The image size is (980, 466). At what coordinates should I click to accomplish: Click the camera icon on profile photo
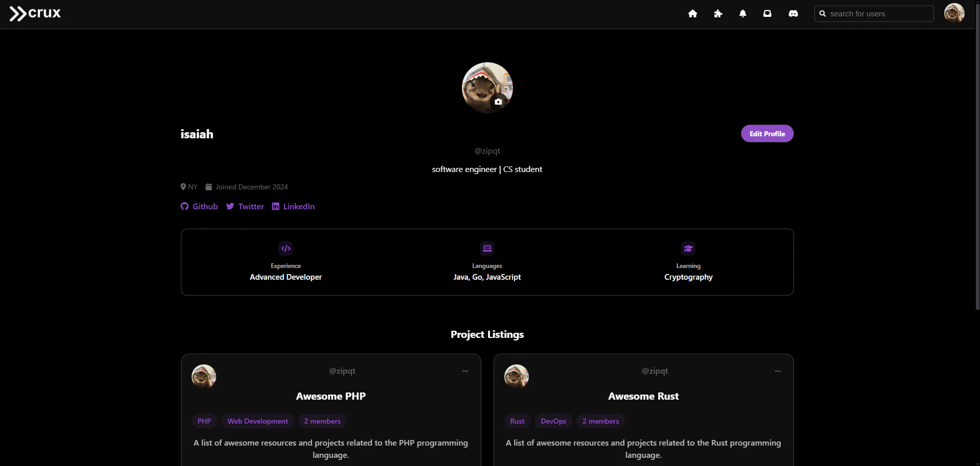point(498,102)
